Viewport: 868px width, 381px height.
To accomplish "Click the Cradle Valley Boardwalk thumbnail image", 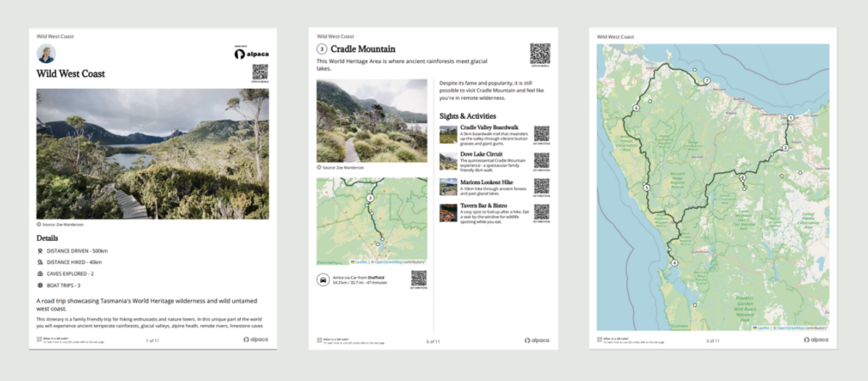I will pyautogui.click(x=448, y=134).
